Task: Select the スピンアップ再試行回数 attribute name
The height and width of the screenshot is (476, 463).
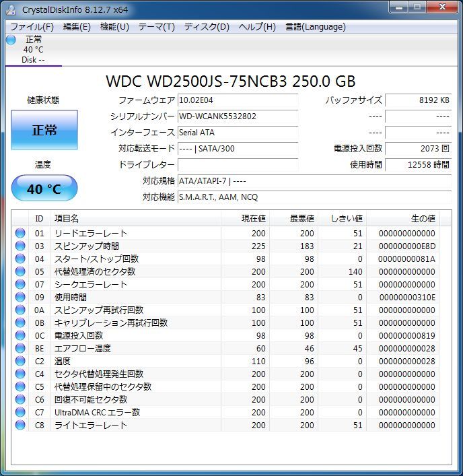Action: pos(99,310)
